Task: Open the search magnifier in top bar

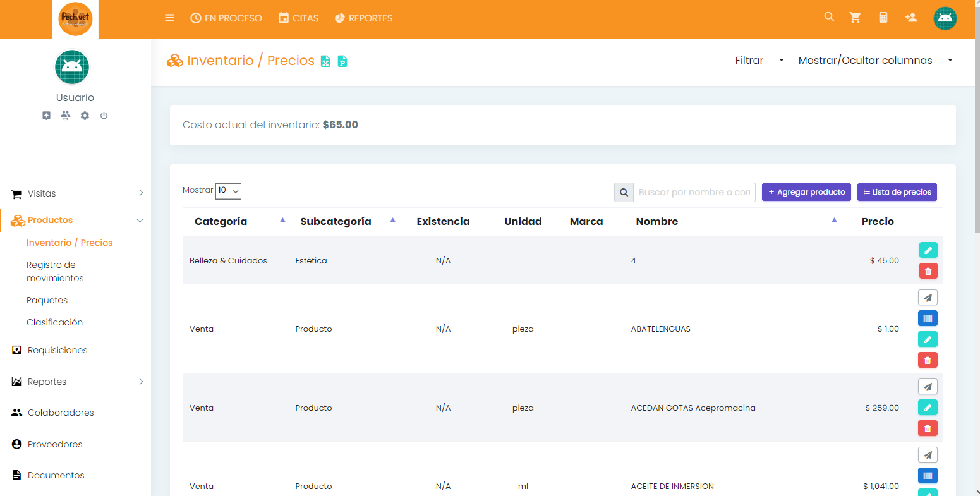Action: tap(829, 17)
